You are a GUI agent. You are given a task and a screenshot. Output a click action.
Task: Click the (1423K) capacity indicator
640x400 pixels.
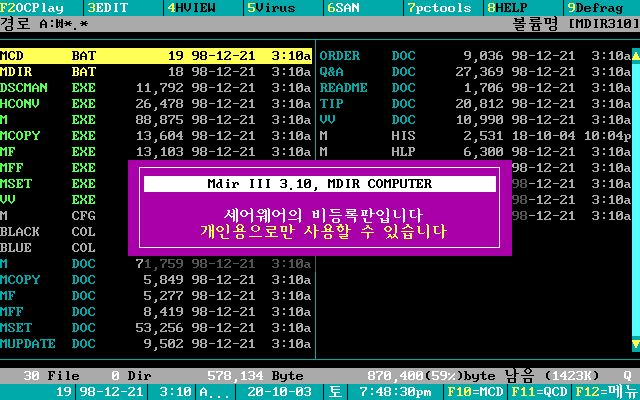572,376
